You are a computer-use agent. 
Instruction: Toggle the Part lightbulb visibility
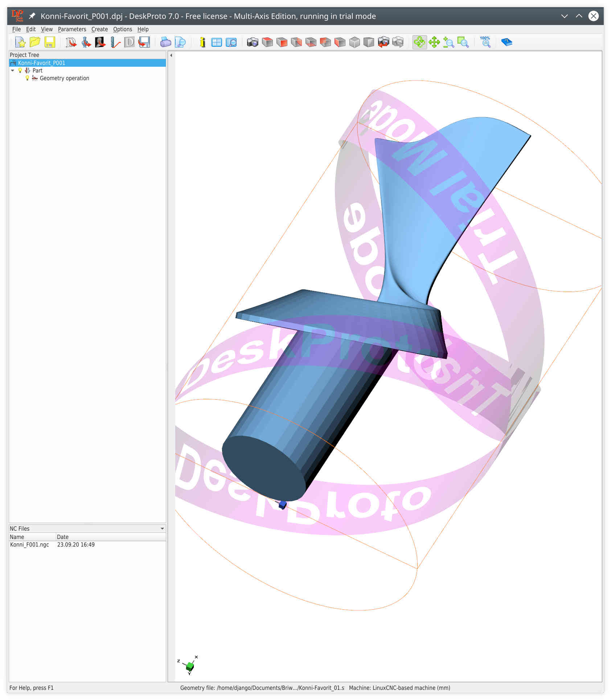tap(20, 70)
